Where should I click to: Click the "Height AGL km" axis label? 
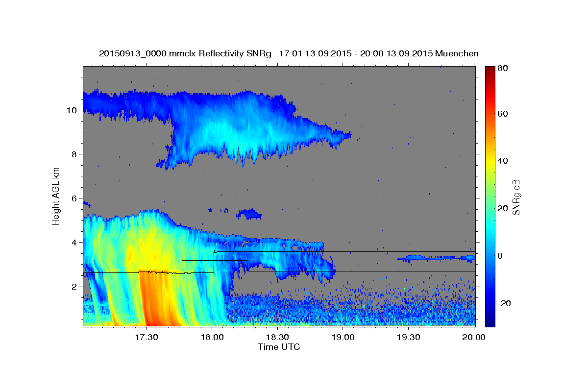56,196
